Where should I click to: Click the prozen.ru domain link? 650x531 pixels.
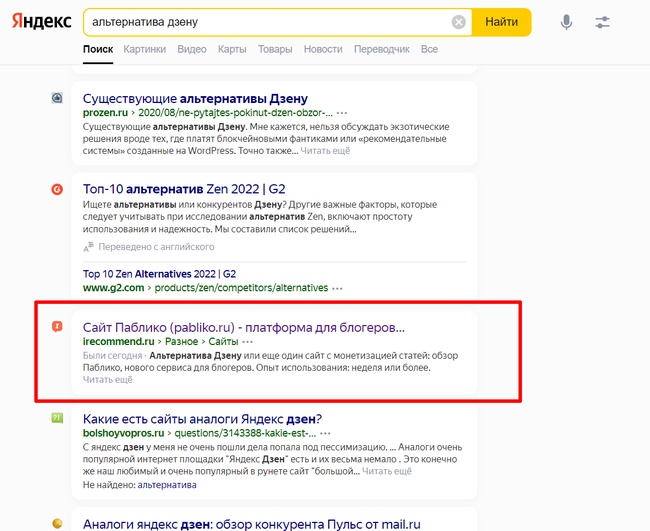[x=105, y=113]
